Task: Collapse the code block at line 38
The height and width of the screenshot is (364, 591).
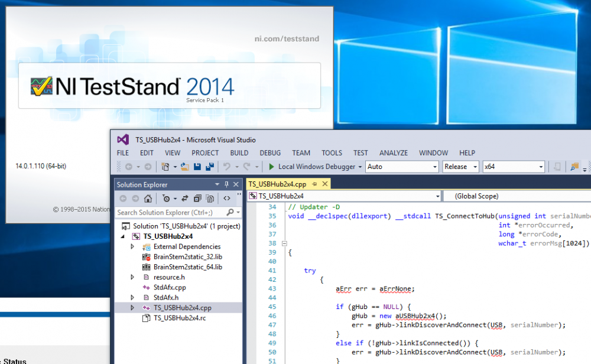Action: [x=284, y=243]
